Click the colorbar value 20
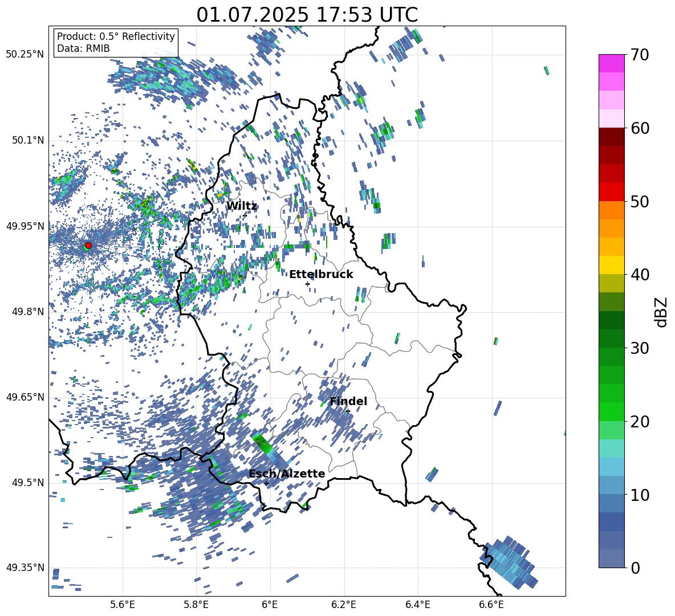 [x=640, y=422]
